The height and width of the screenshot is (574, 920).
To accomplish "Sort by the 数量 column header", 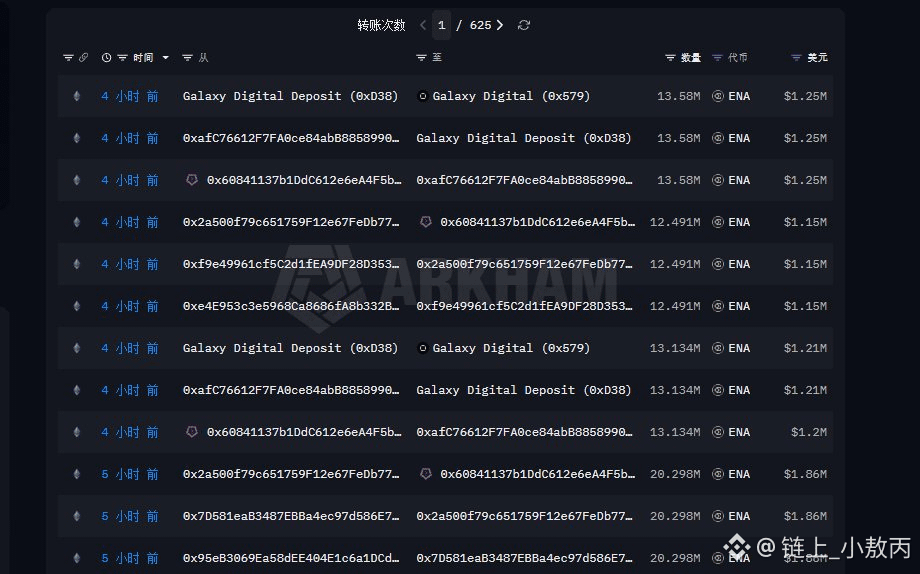I will 691,58.
